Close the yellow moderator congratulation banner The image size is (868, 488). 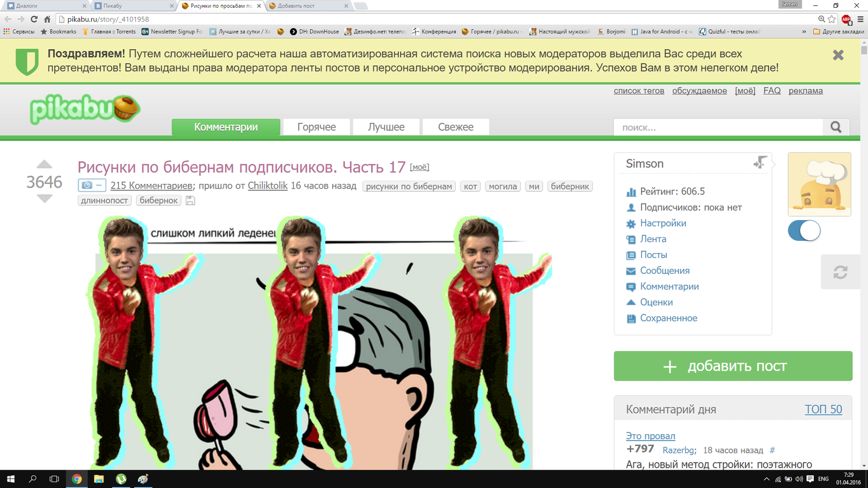[838, 55]
